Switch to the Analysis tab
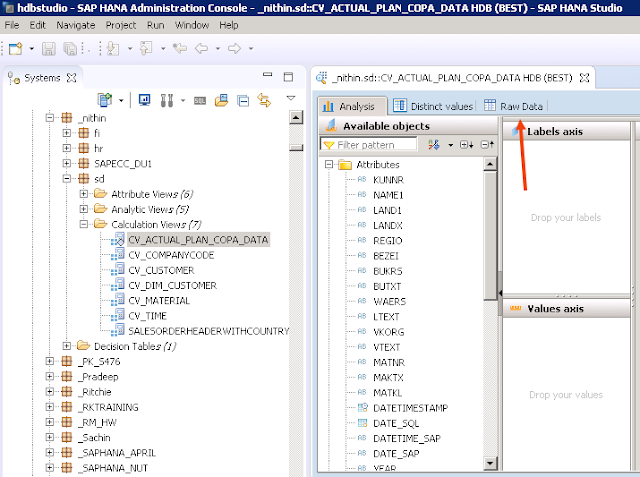Image resolution: width=640 pixels, height=477 pixels. [352, 106]
